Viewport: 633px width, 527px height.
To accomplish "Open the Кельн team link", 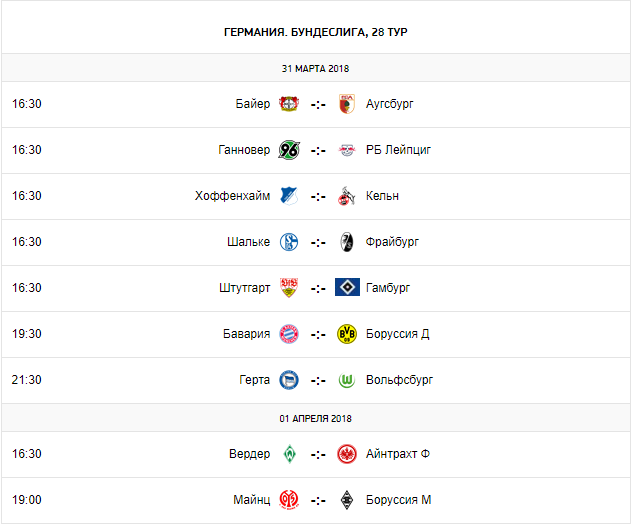I will coord(383,196).
